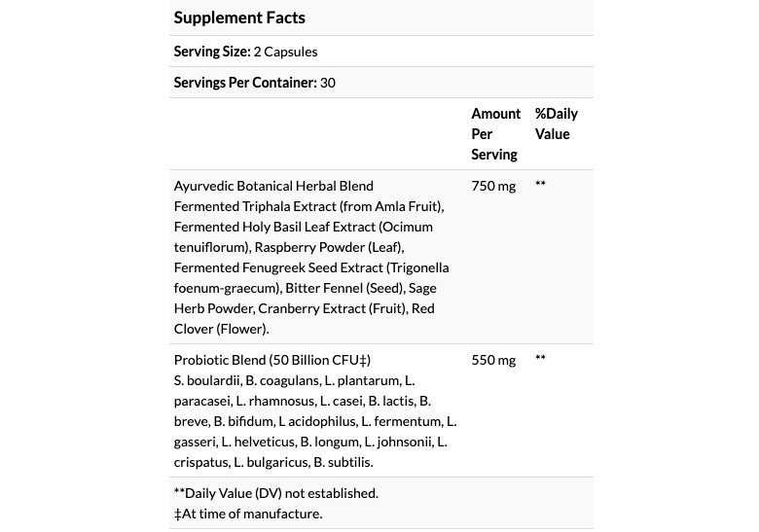The width and height of the screenshot is (759, 532).
Task: Click the Supplement Facts heading
Action: tap(239, 18)
